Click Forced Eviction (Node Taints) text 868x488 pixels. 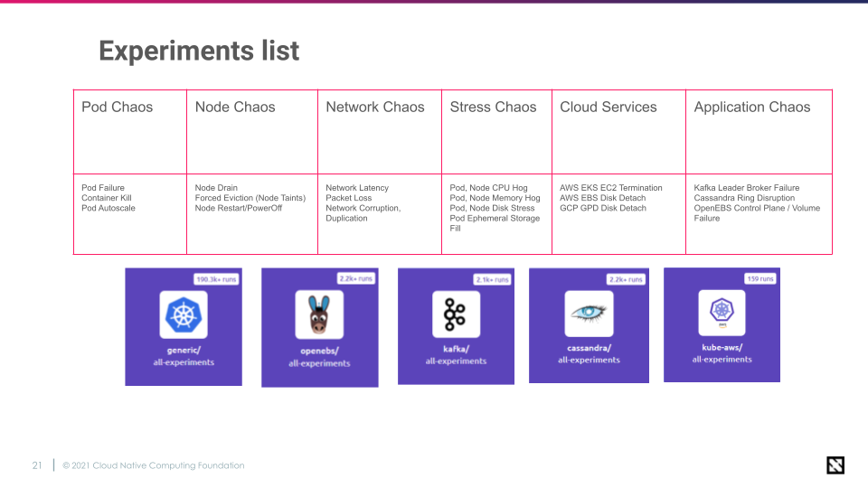click(250, 198)
